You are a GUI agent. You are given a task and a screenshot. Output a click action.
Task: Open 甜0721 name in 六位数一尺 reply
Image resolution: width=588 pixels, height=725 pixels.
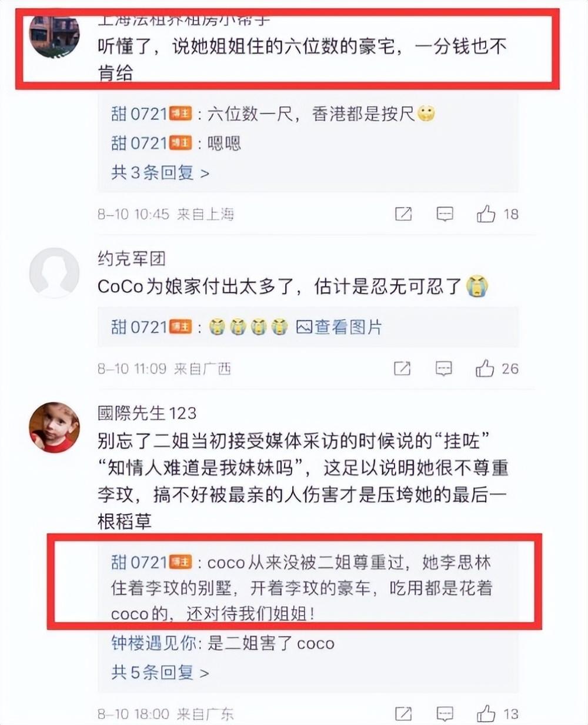139,114
